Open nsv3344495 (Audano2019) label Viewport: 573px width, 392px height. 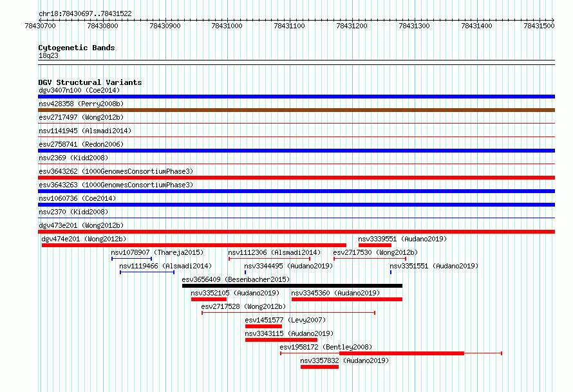tap(288, 266)
